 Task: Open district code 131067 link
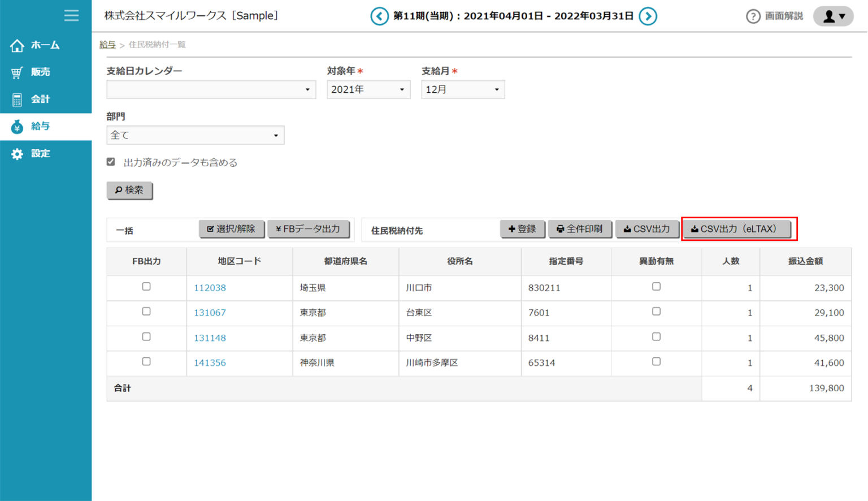coord(210,313)
